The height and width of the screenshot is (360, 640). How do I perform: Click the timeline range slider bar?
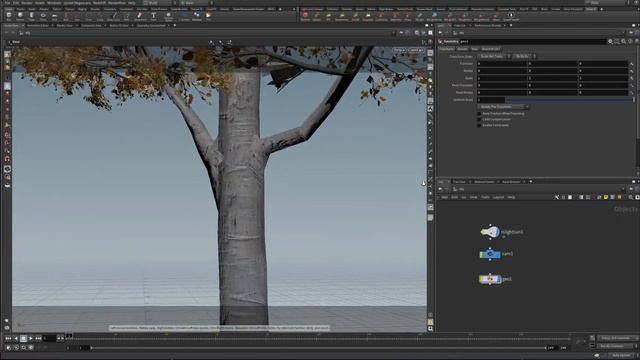coord(318,348)
